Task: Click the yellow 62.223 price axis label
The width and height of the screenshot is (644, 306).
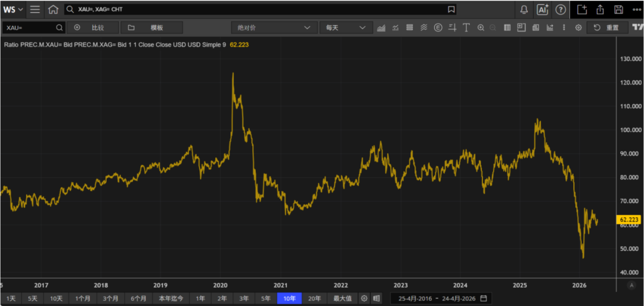Action: click(628, 220)
